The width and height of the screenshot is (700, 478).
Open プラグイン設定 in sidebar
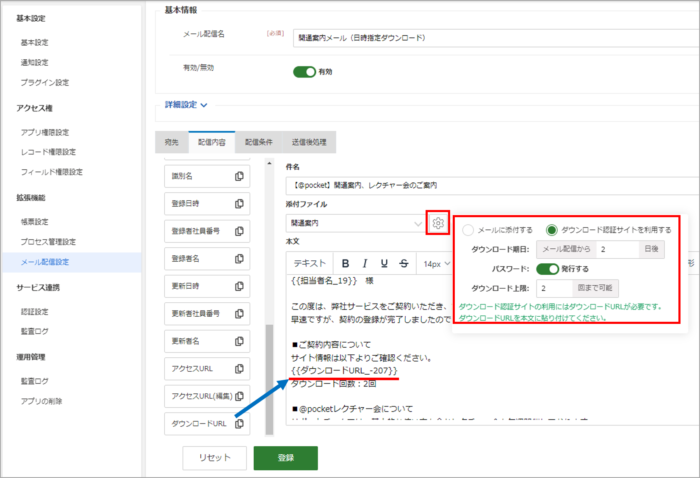click(x=45, y=83)
